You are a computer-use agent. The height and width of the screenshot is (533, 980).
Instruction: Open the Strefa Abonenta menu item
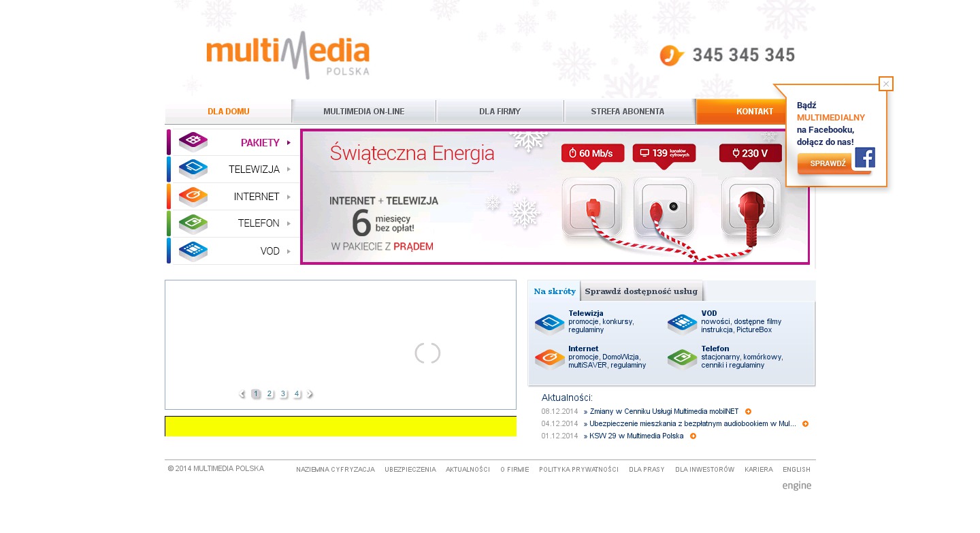click(627, 112)
